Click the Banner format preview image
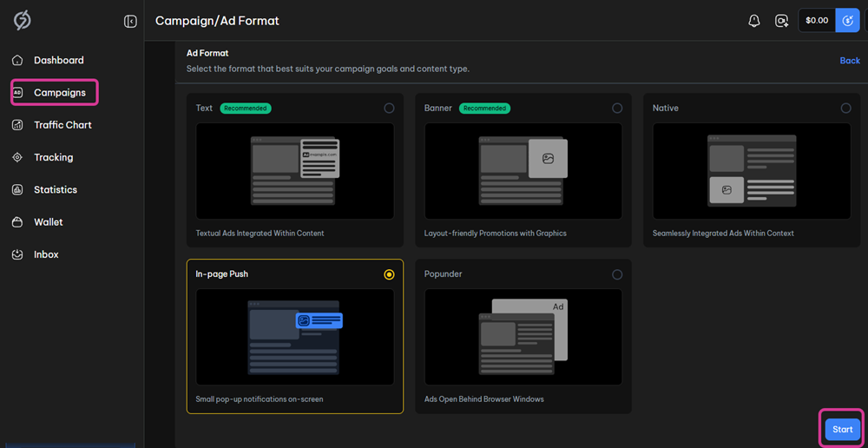868x448 pixels. click(x=523, y=171)
